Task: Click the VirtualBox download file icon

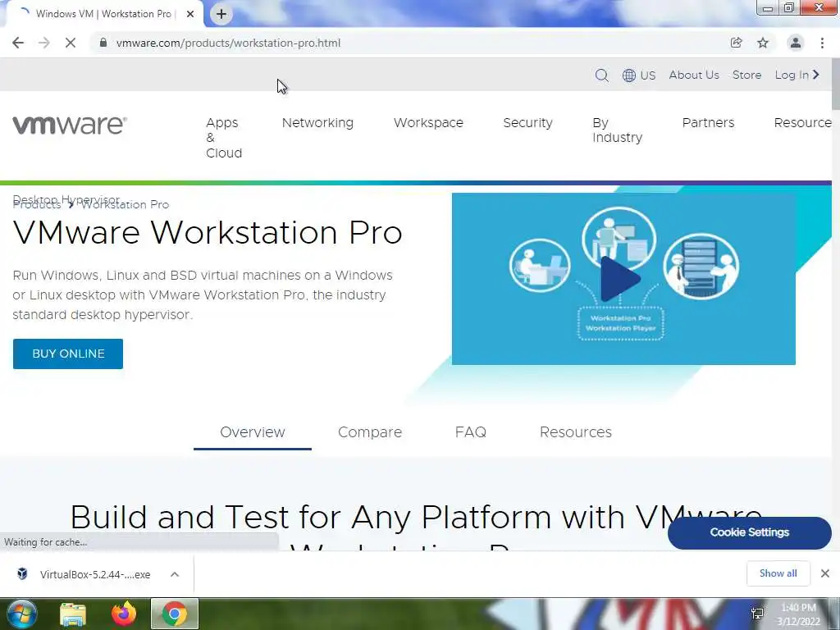Action: [22, 573]
